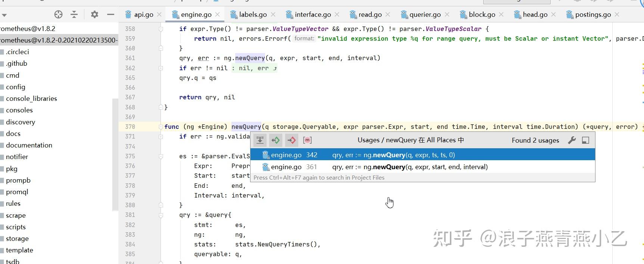This screenshot has width=644, height=264.
Task: Click newQuery call on line 361
Action: point(250,58)
